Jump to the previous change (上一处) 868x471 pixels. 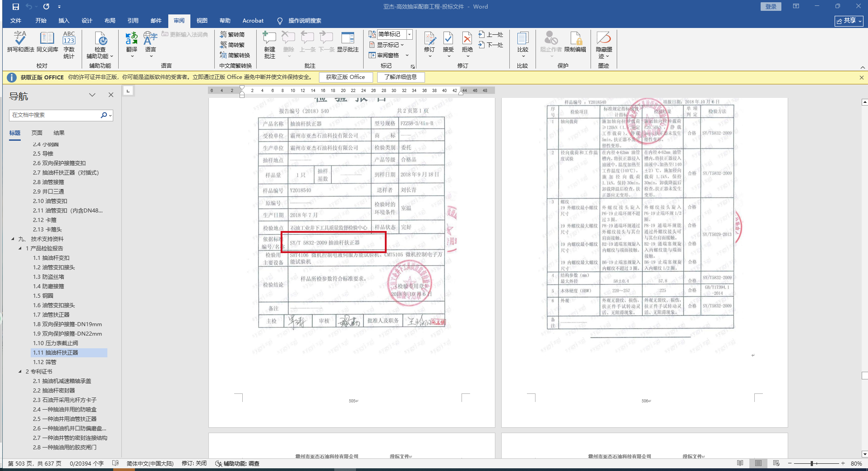click(x=491, y=35)
